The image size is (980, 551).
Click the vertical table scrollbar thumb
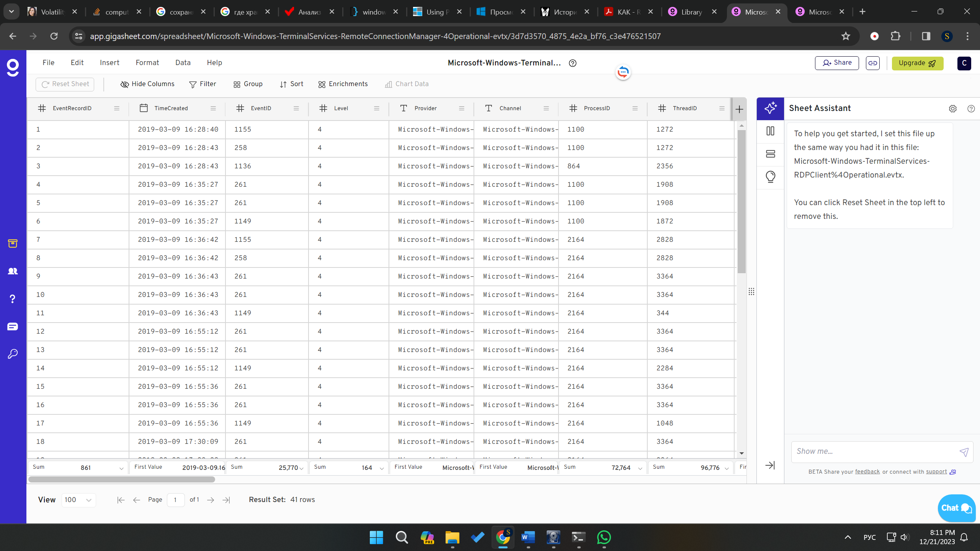coord(742,202)
